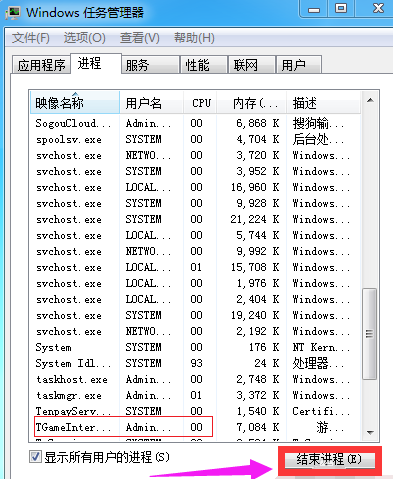Toggle show processes from all users checkbox

35,457
